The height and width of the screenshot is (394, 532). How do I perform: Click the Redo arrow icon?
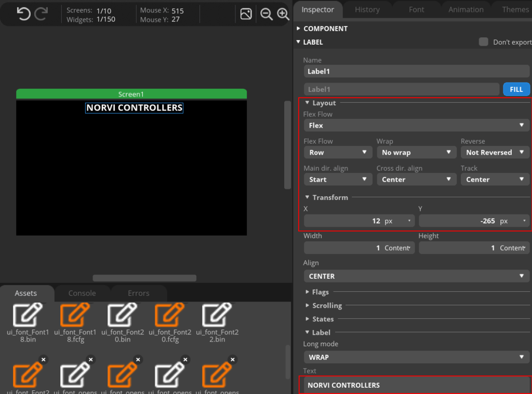point(41,14)
